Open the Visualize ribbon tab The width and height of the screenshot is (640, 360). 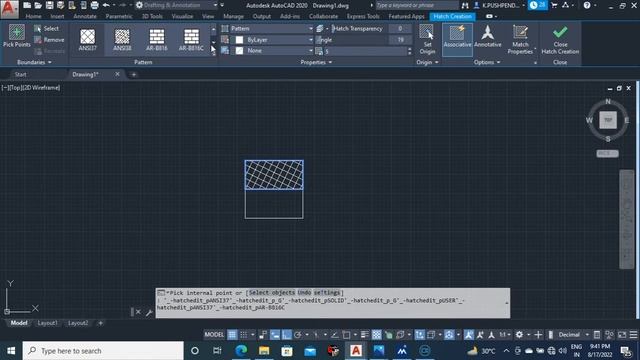(182, 16)
